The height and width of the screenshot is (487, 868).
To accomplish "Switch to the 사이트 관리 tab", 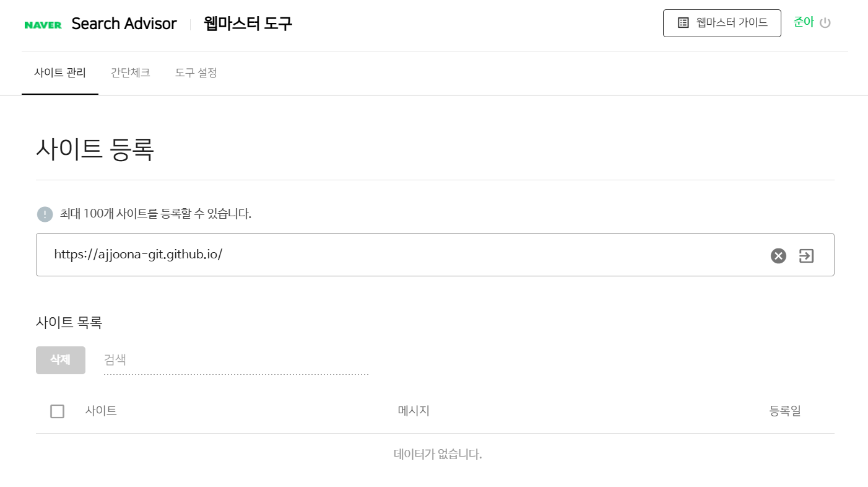I will pos(60,72).
